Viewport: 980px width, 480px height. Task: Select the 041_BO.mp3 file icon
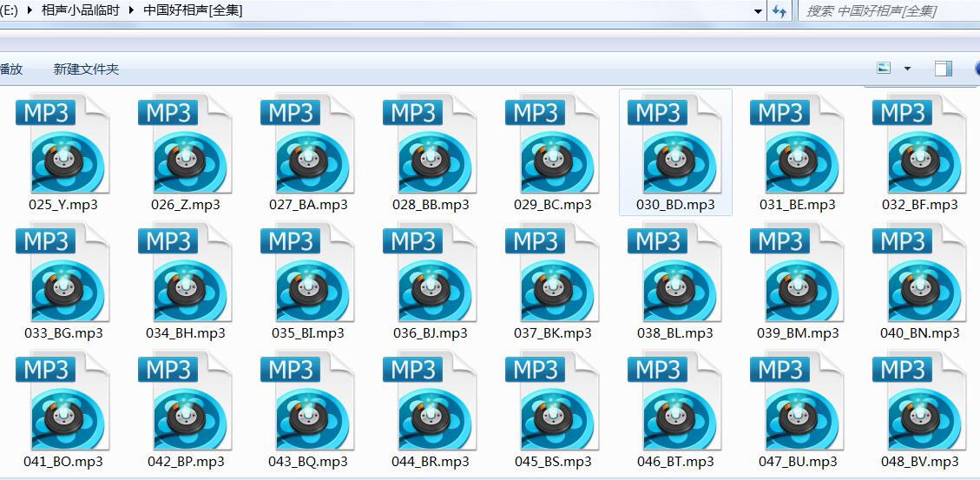tap(62, 402)
